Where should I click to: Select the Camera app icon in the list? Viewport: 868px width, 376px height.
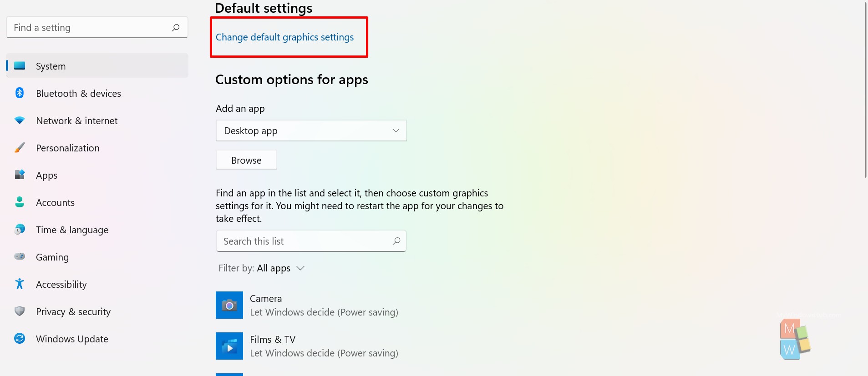click(x=229, y=305)
